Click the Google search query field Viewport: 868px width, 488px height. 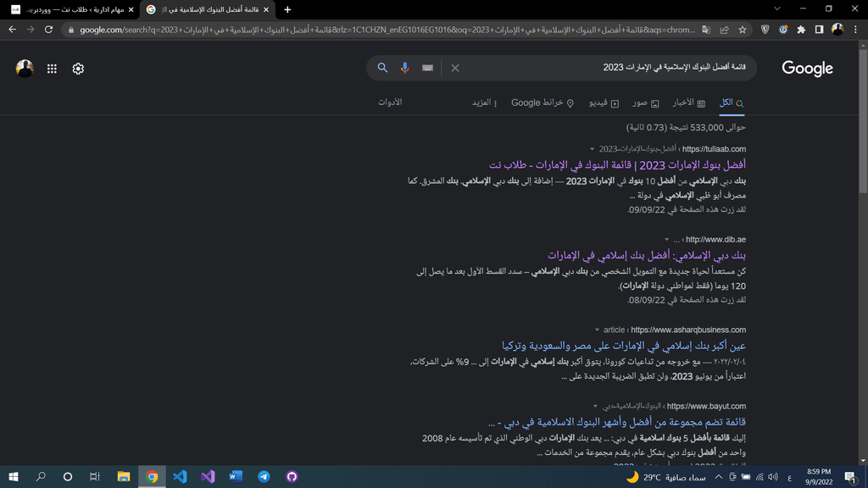pyautogui.click(x=606, y=68)
